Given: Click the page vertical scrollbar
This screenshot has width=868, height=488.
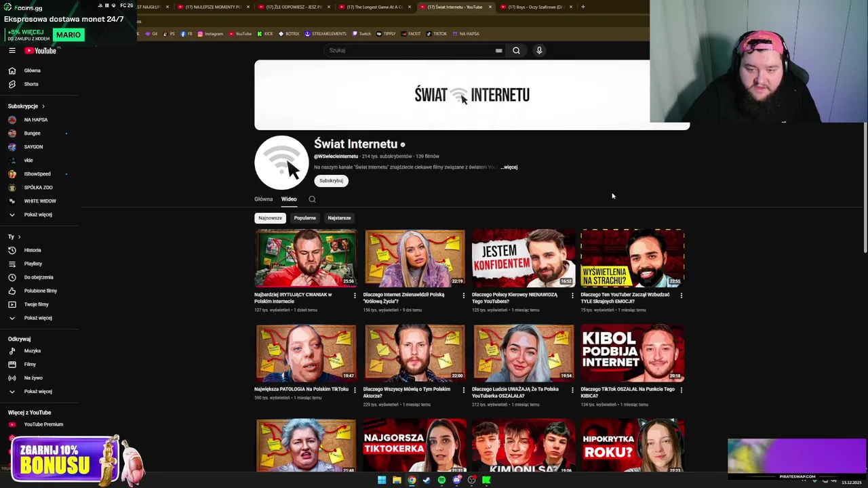Looking at the screenshot, I should tap(864, 186).
